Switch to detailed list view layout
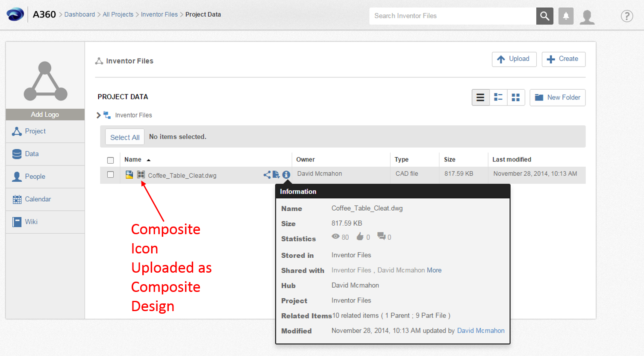This screenshot has width=644, height=356. (x=498, y=97)
